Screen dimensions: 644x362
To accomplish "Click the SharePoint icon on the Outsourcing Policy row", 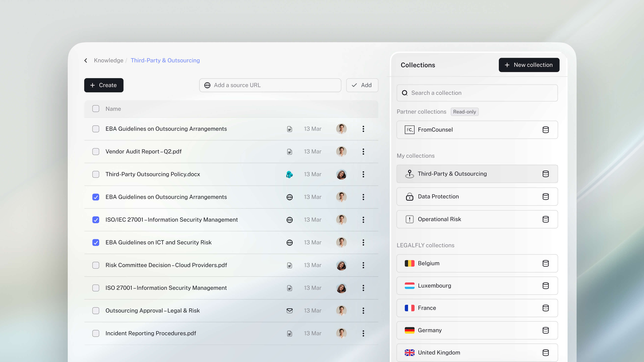I will [x=289, y=174].
